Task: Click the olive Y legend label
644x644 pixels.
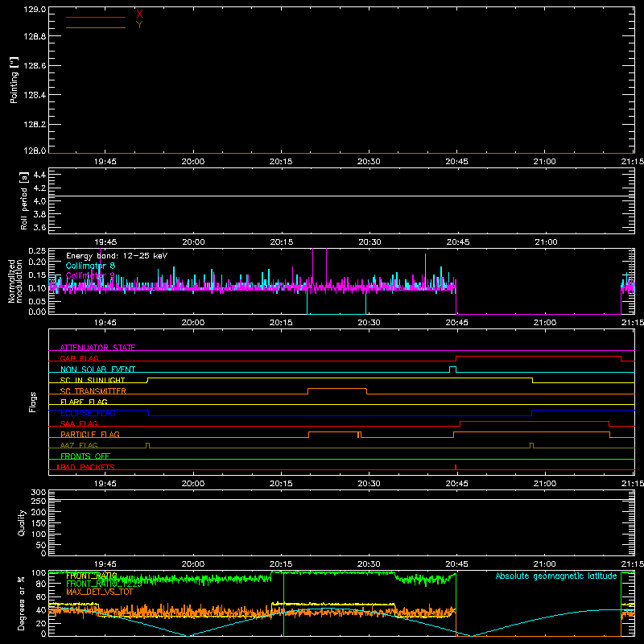Action: (139, 25)
